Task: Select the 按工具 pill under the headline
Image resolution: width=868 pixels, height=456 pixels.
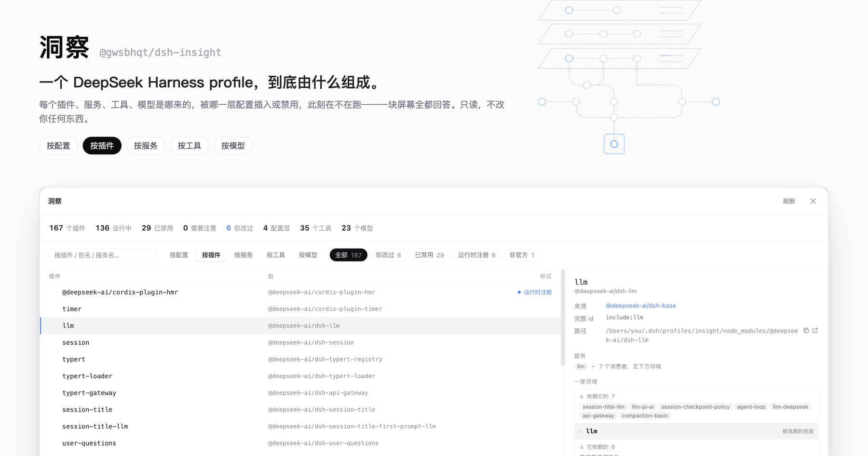Action: point(189,146)
